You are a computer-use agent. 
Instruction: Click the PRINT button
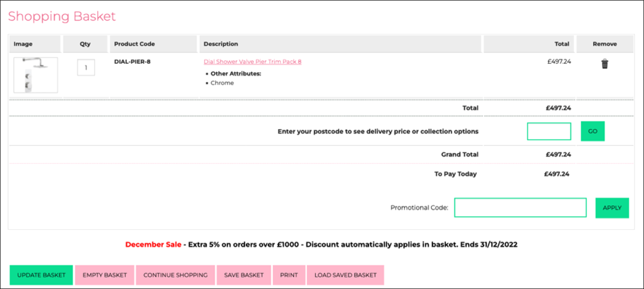point(289,275)
